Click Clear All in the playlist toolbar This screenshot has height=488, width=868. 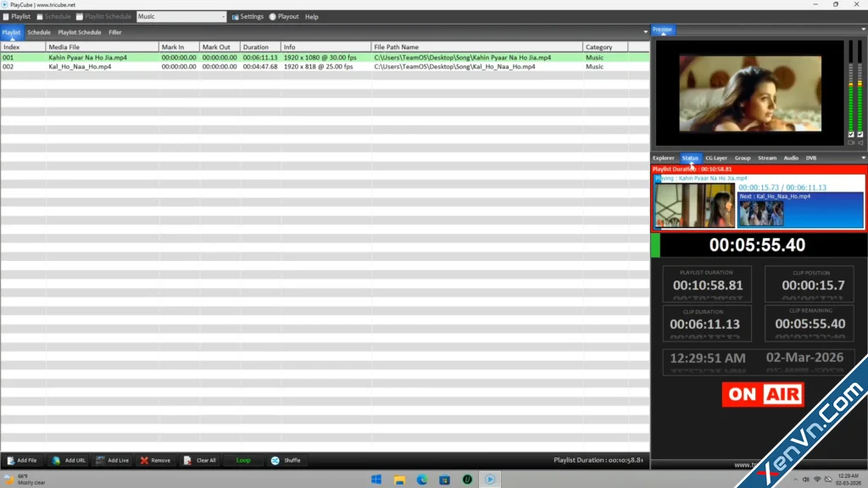(200, 460)
